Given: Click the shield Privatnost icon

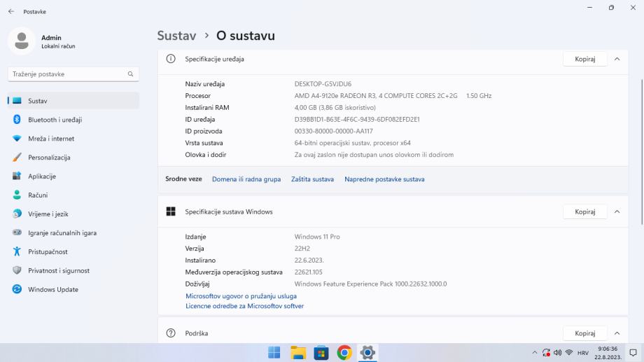Looking at the screenshot, I should coord(17,270).
